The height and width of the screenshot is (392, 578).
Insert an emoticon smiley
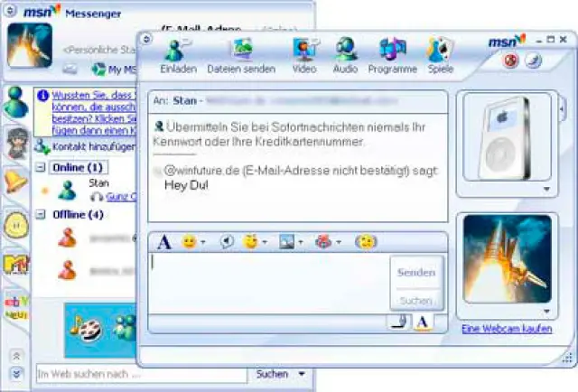coord(189,242)
